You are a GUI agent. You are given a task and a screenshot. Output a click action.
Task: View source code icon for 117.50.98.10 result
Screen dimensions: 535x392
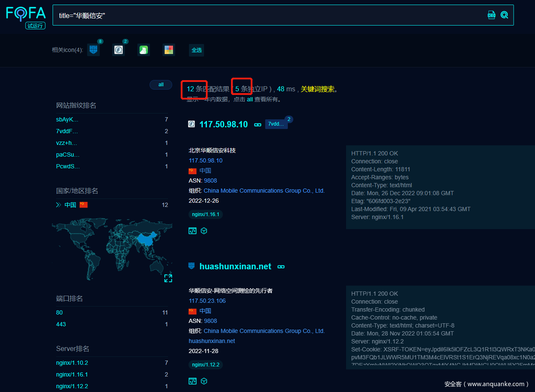click(192, 231)
